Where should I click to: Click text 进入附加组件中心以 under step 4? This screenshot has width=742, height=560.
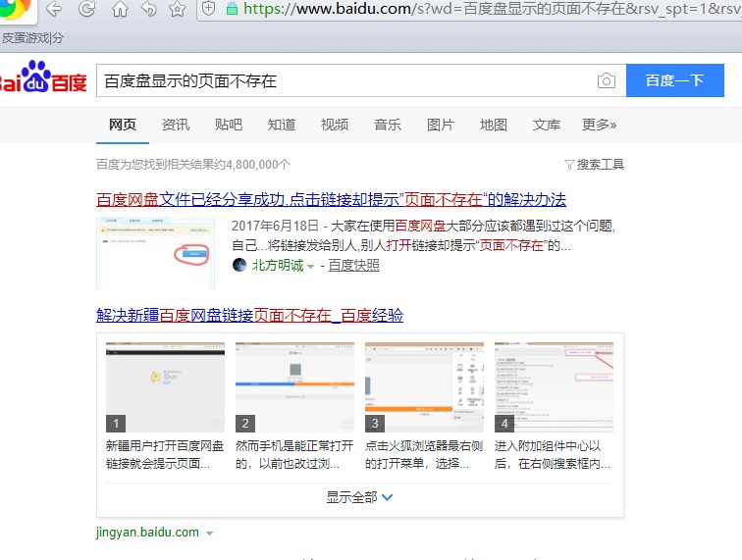[548, 446]
